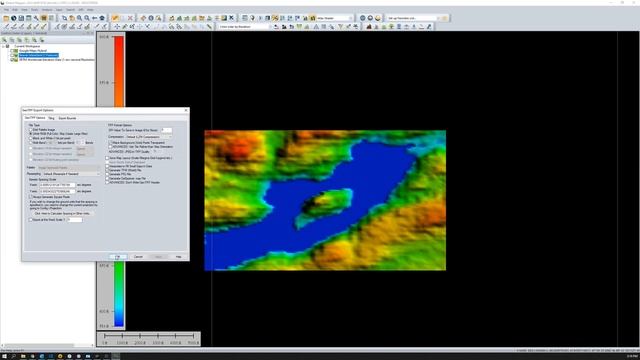Select 8-bit Palette Image file type

[31, 130]
